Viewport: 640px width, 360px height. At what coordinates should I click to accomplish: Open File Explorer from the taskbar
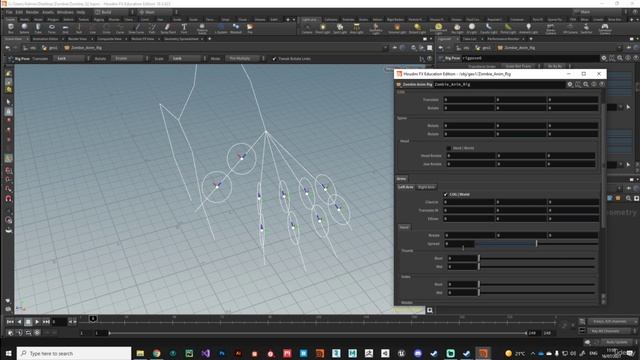(140, 353)
